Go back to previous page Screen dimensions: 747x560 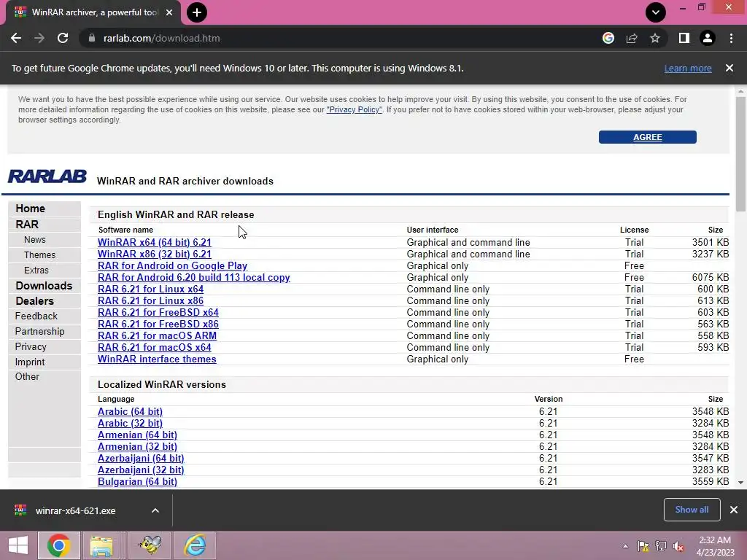pyautogui.click(x=16, y=38)
